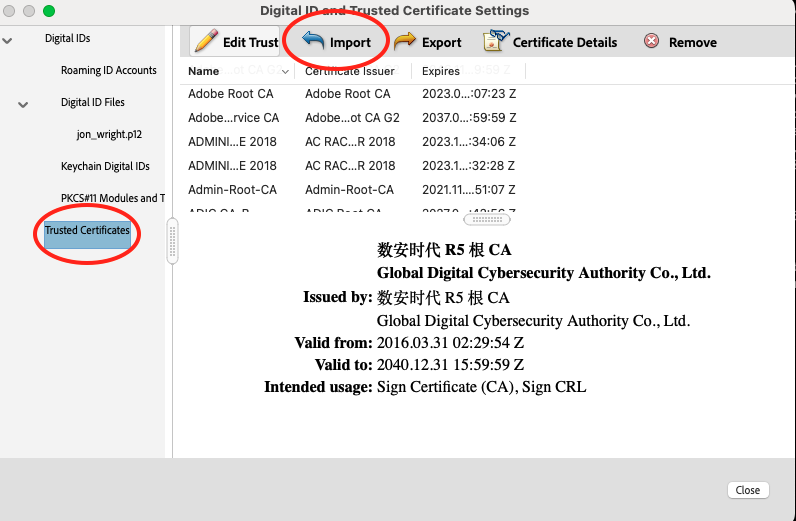
Task: Click the vertical sidebar splitter handle
Action: 173,241
